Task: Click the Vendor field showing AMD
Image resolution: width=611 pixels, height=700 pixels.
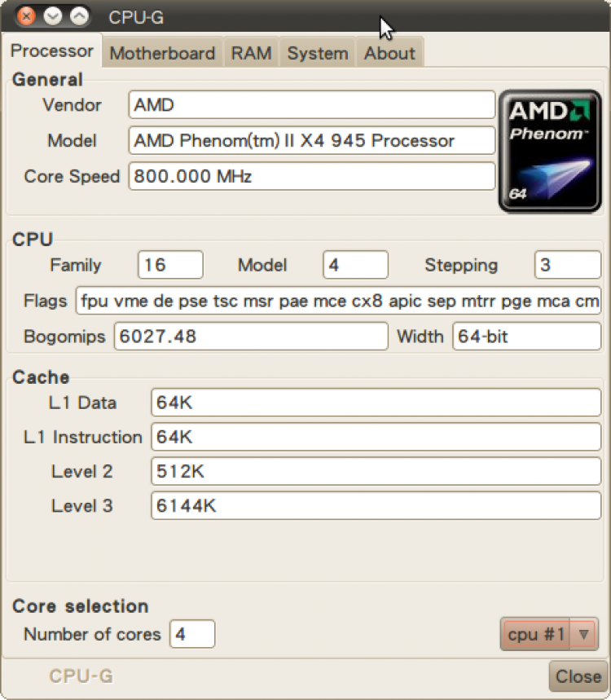Action: click(312, 105)
